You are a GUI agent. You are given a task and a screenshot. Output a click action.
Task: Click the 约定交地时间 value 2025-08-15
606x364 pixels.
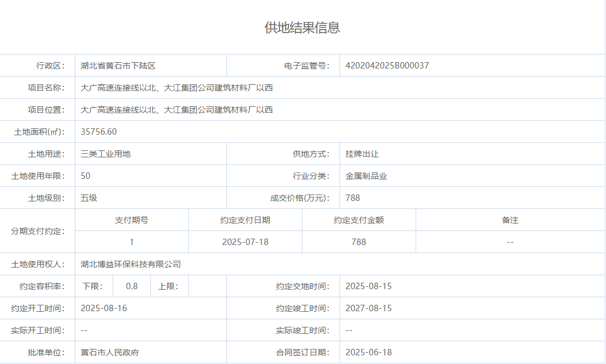[x=369, y=286]
